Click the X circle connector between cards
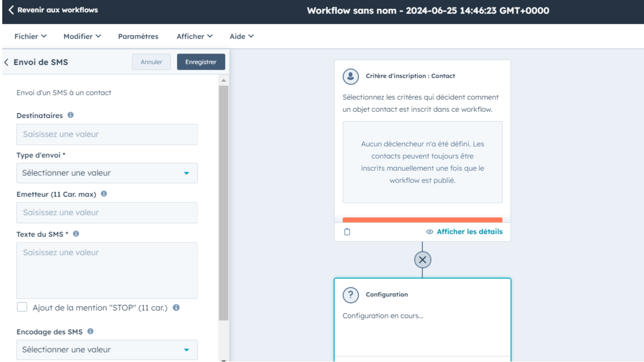 pyautogui.click(x=423, y=260)
